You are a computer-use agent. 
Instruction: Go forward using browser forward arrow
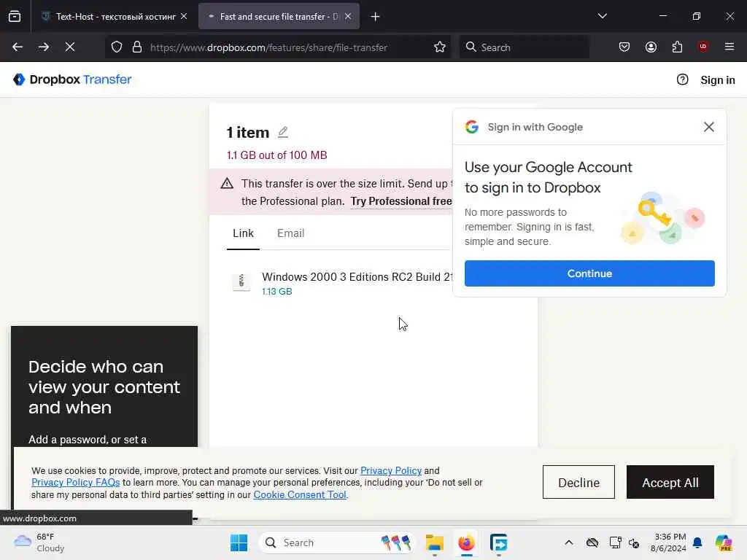(43, 47)
